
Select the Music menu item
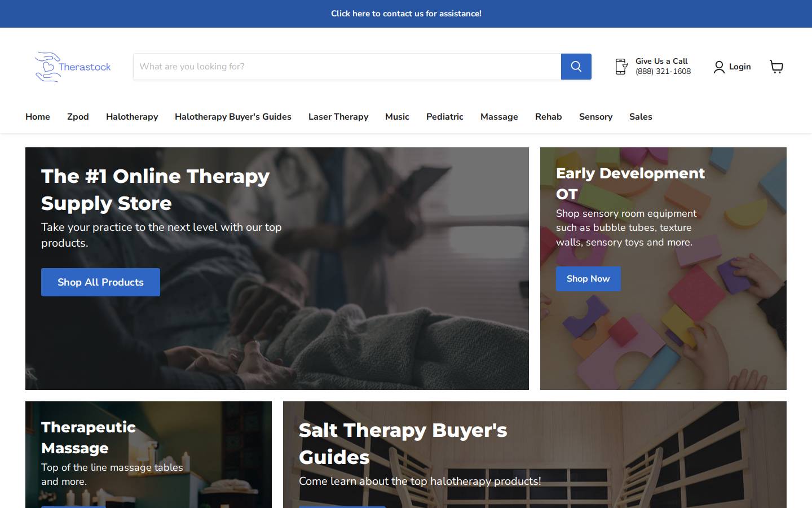tap(397, 117)
